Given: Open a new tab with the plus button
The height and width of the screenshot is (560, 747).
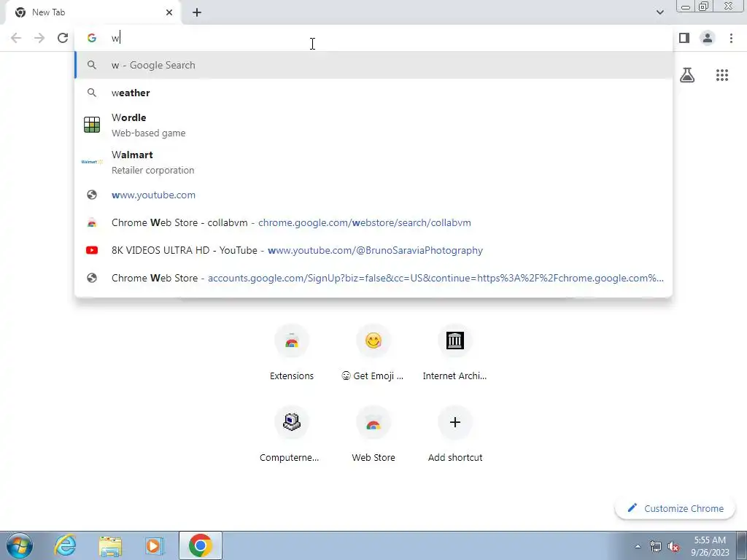Looking at the screenshot, I should tap(197, 12).
